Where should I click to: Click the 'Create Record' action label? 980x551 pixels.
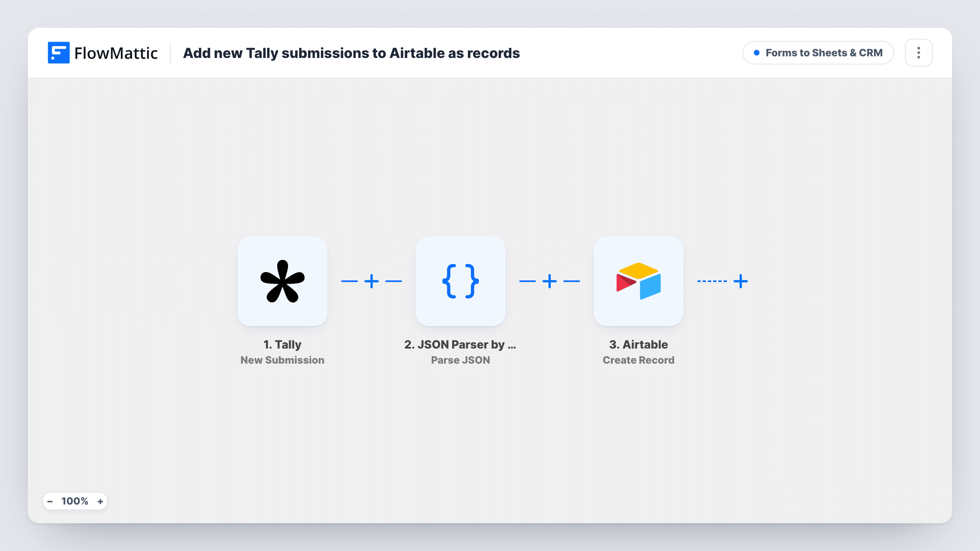pyautogui.click(x=639, y=360)
